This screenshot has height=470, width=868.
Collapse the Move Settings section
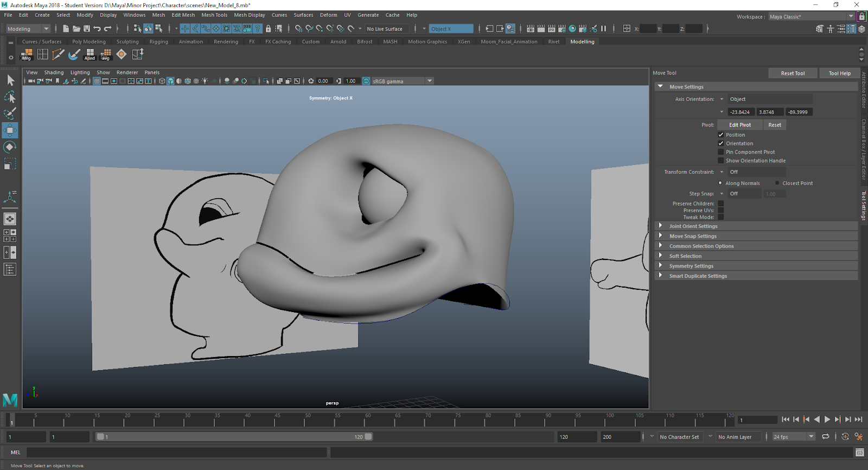(x=756, y=87)
